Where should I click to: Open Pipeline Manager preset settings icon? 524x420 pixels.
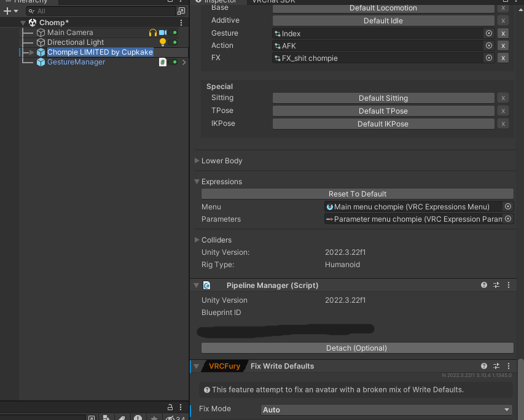tap(496, 285)
